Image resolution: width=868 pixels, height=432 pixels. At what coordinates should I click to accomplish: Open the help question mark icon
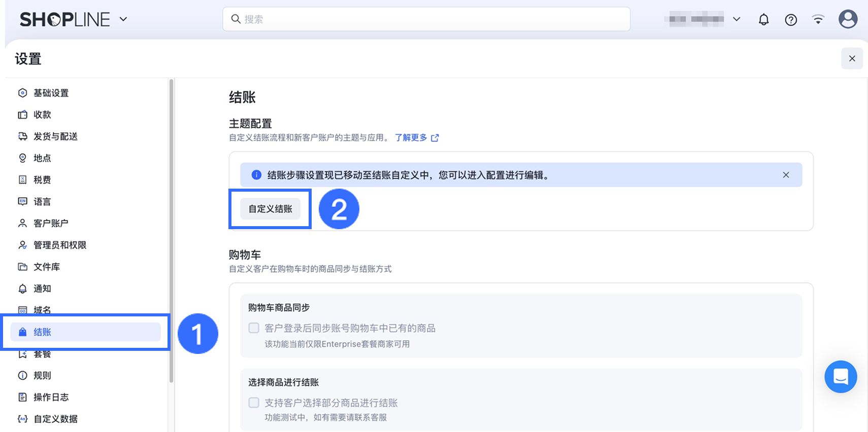coord(791,20)
